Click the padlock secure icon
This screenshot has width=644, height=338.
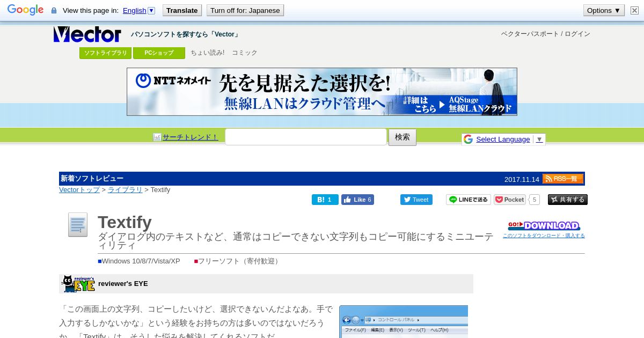(54, 11)
